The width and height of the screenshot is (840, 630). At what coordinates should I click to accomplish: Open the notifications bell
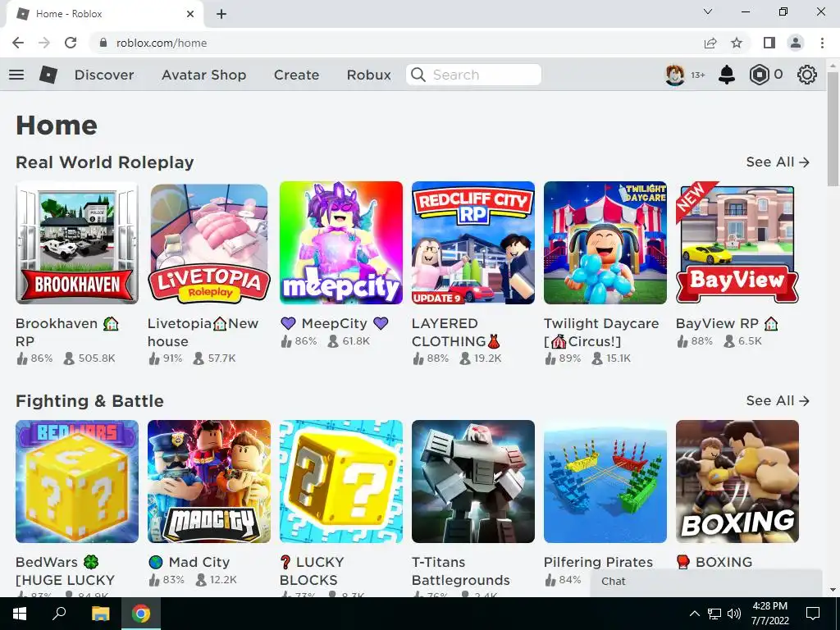click(x=727, y=75)
